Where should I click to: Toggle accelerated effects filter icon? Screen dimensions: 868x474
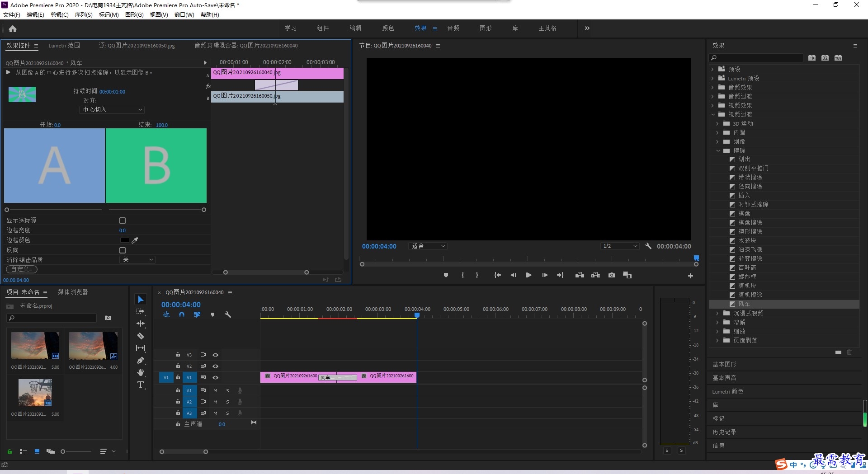[x=812, y=57]
